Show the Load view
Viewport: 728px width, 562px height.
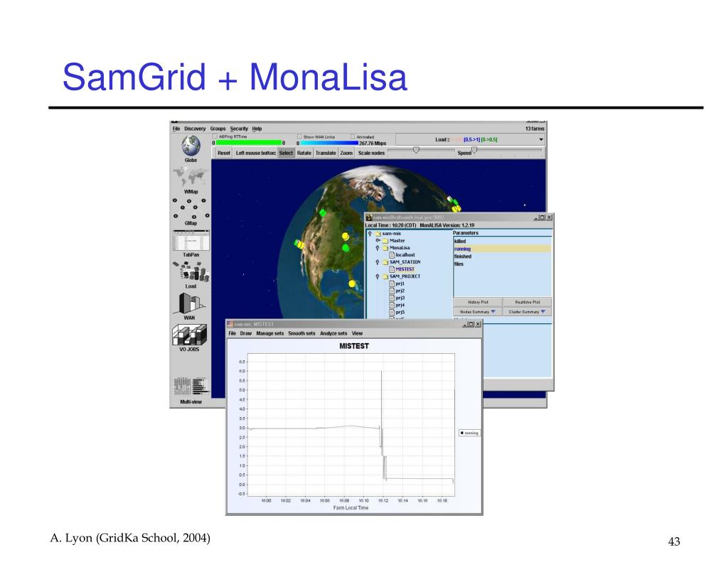[x=191, y=271]
